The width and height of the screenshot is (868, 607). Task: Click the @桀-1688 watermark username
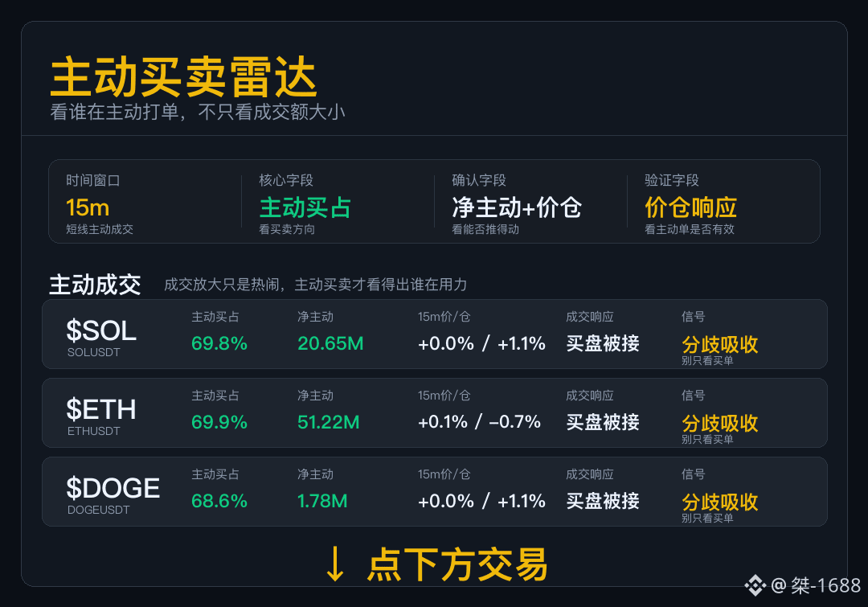tap(816, 585)
